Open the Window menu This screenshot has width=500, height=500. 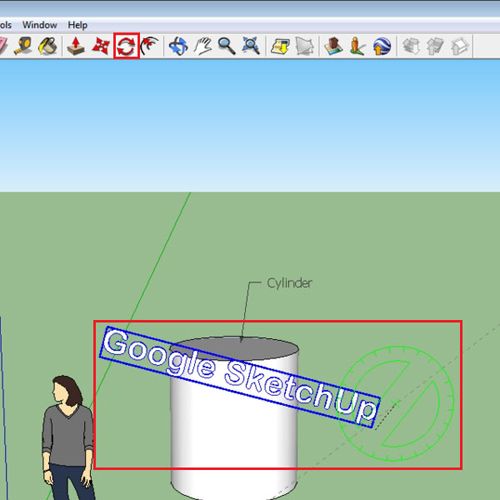coord(40,25)
